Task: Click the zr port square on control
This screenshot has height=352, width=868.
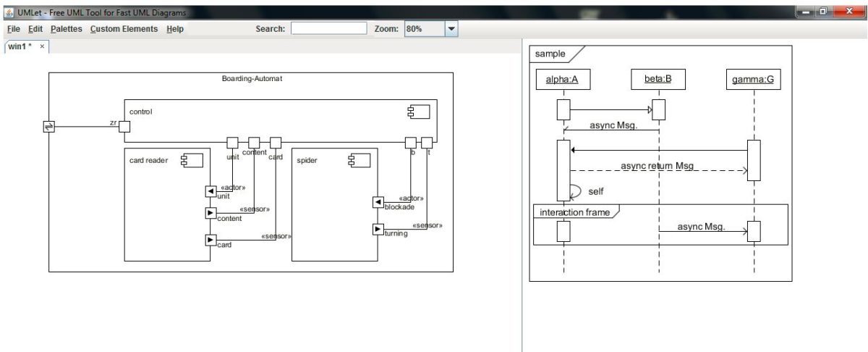Action: point(124,127)
